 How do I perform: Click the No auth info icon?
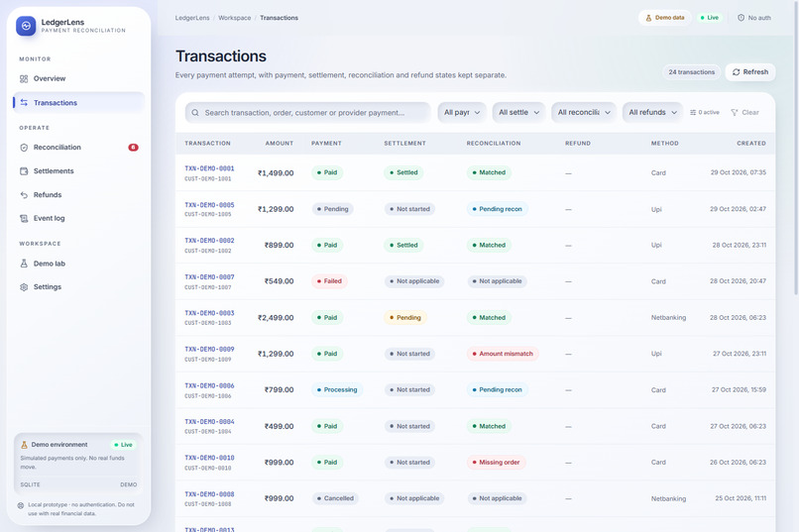(x=741, y=18)
